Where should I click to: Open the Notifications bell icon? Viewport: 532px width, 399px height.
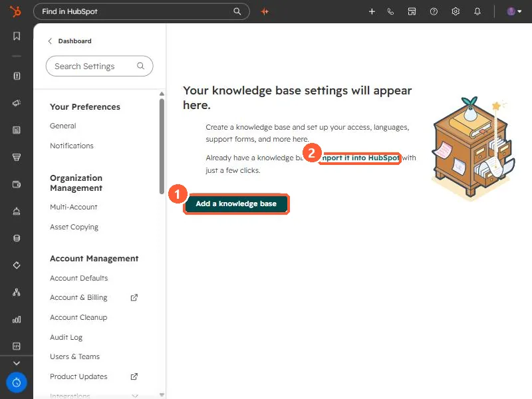click(477, 11)
